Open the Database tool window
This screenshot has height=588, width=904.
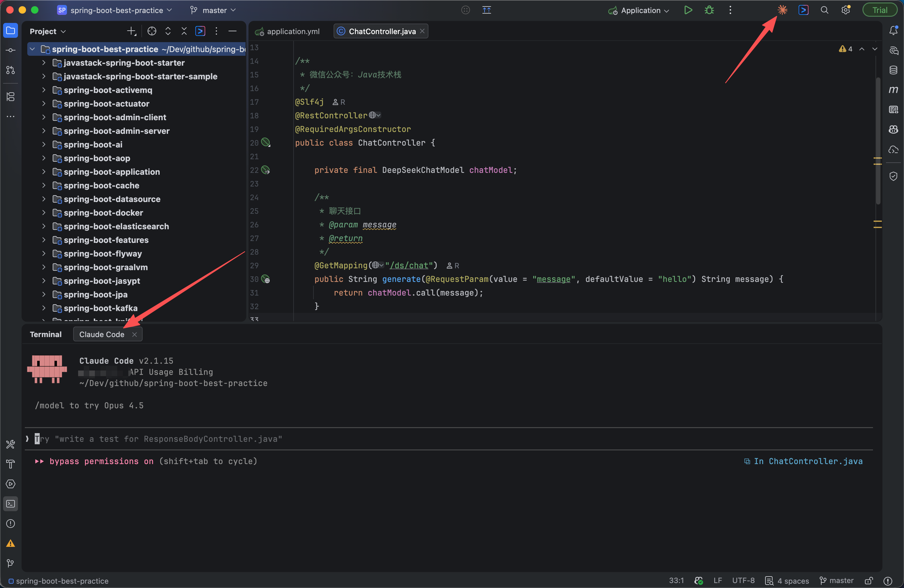[x=893, y=70]
